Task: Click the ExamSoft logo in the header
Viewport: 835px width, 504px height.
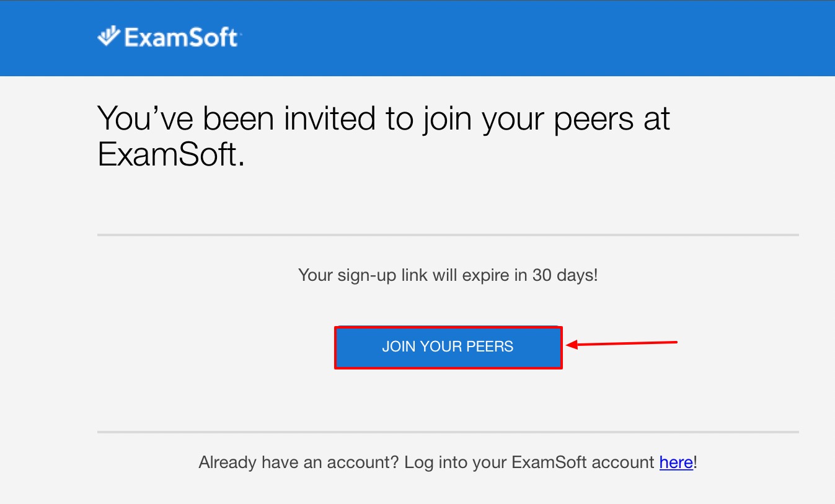Action: [170, 37]
